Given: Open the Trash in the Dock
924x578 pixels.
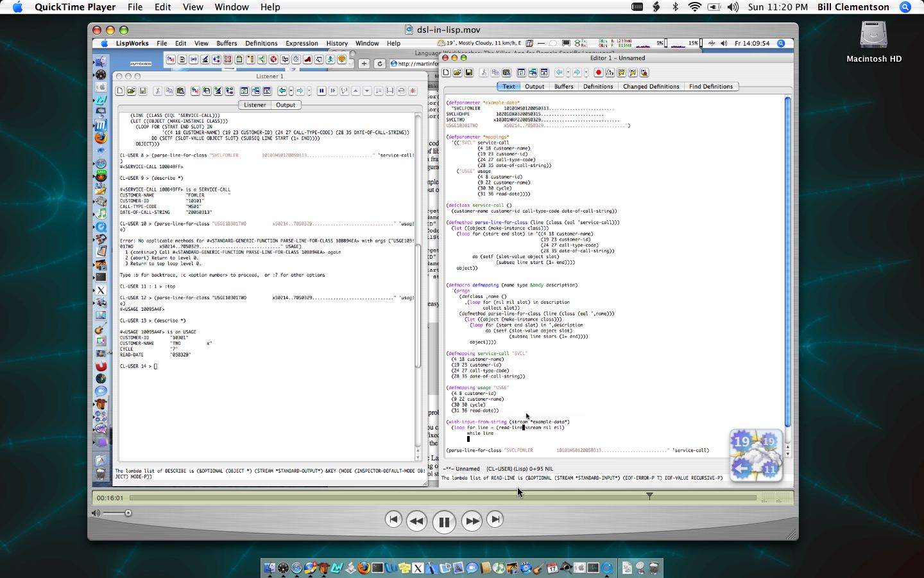Looking at the screenshot, I should coord(654,568).
